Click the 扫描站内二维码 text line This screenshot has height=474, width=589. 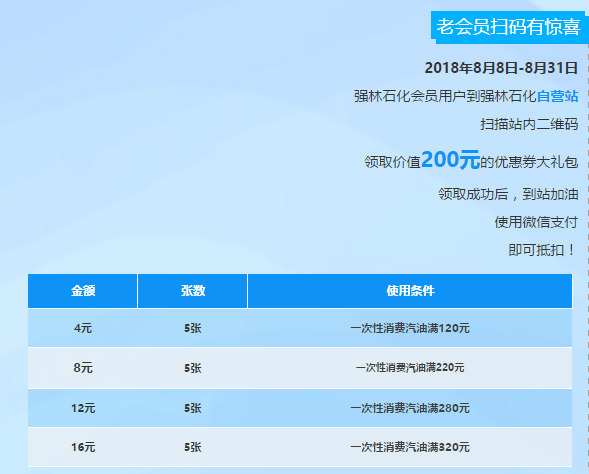coord(529,124)
